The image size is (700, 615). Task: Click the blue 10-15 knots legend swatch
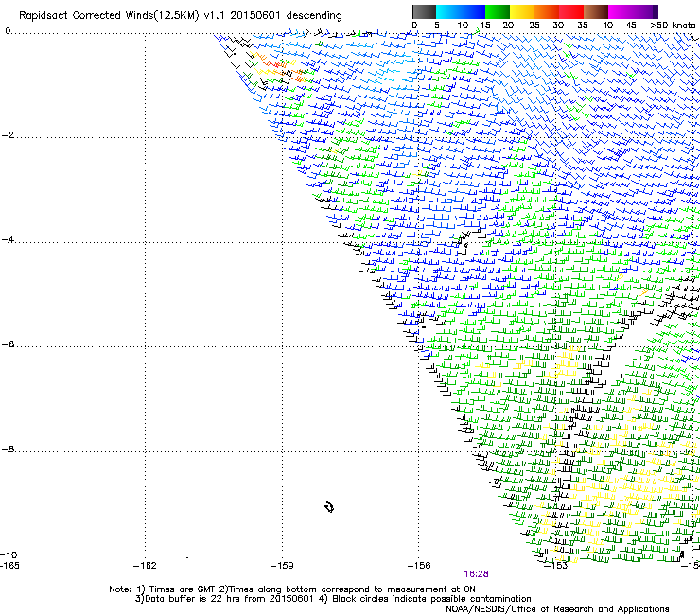point(472,11)
